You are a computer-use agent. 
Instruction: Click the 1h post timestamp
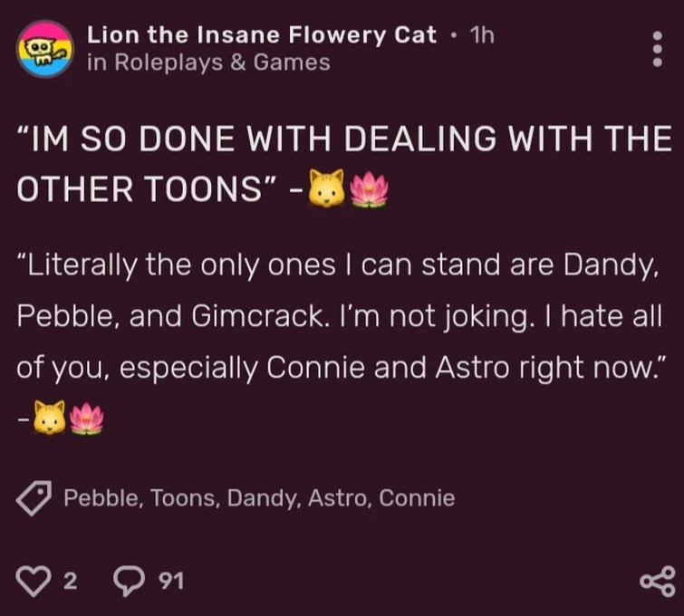pyautogui.click(x=482, y=35)
